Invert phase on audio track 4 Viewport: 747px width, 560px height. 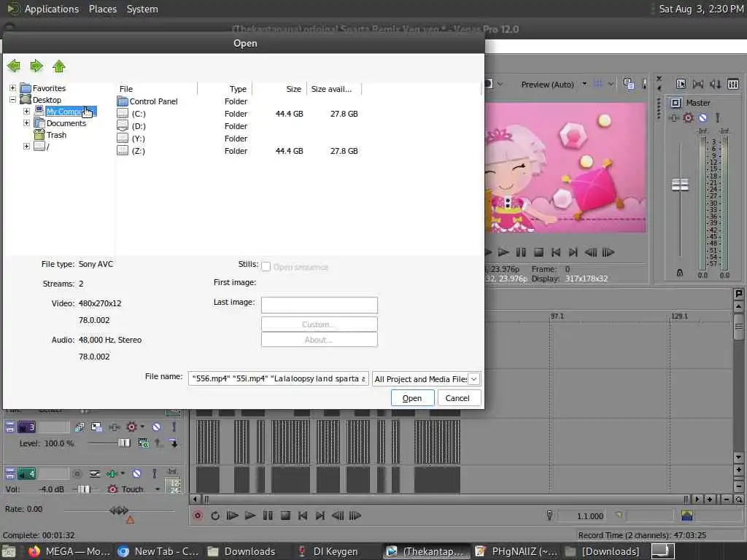(x=95, y=474)
